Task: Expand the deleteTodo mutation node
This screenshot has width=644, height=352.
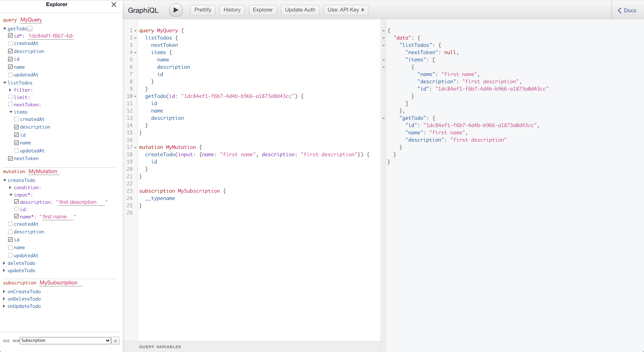Action: click(4, 263)
